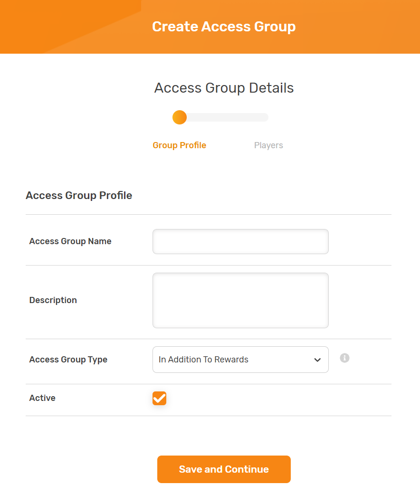Click the Create Access Group title text
This screenshot has width=420, height=504.
click(x=224, y=27)
